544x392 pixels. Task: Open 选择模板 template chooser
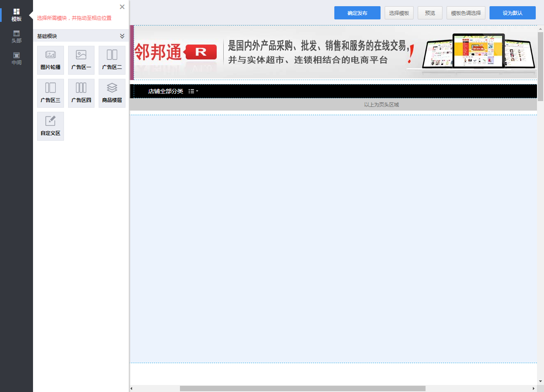399,13
